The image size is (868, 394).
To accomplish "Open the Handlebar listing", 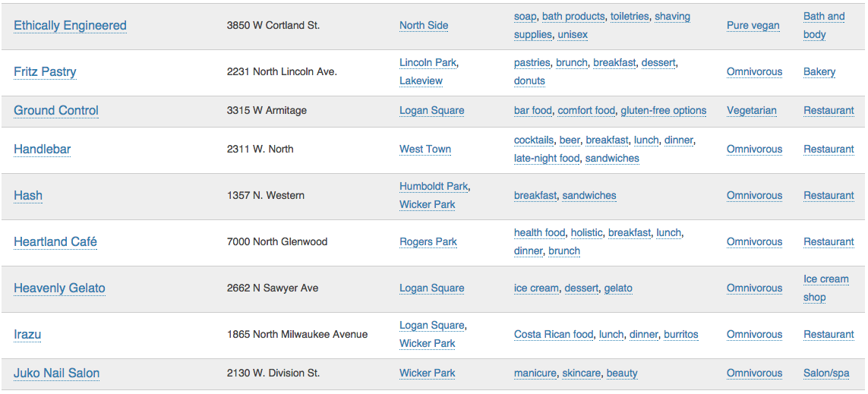I will pos(42,150).
